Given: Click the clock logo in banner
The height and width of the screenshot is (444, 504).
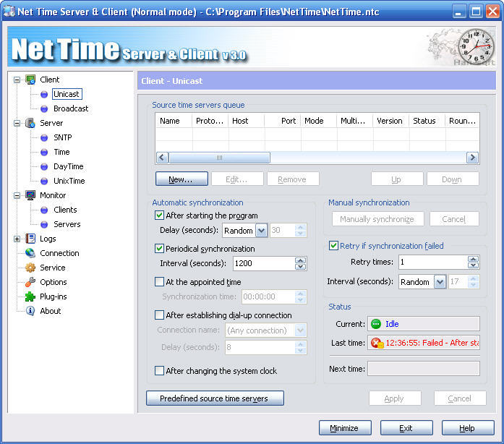Looking at the screenshot, I should click(475, 46).
